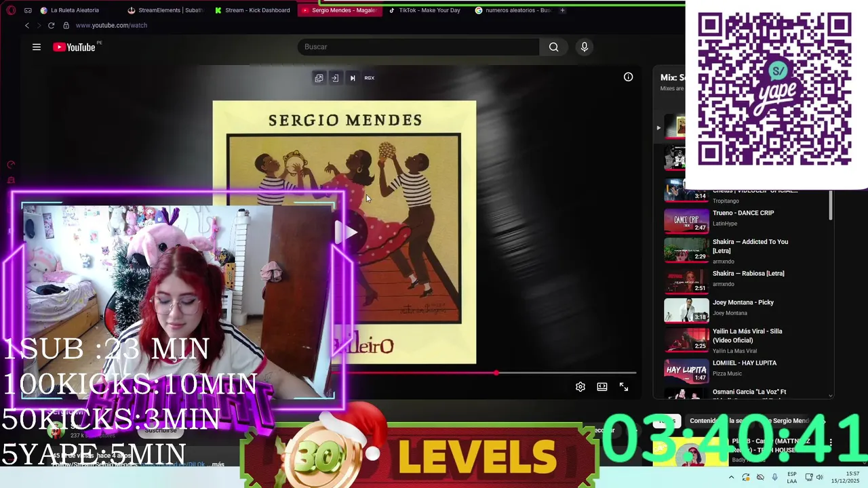This screenshot has height=488, width=868.
Task: Enter fullscreen in the video player
Action: coord(624,386)
